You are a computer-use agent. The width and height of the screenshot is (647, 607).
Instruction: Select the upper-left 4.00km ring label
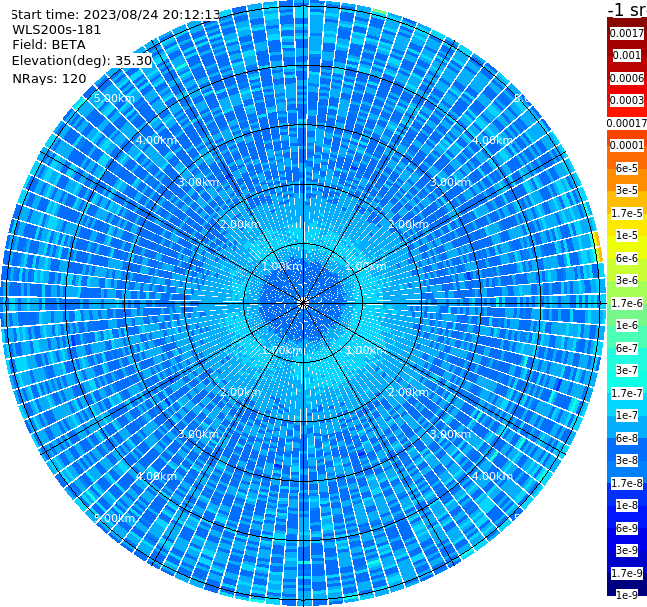(x=156, y=140)
